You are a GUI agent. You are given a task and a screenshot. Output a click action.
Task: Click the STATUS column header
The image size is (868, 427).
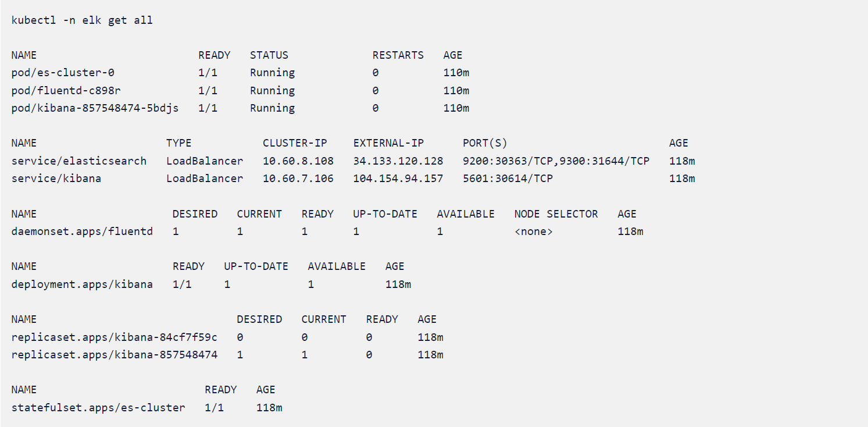[x=269, y=55]
